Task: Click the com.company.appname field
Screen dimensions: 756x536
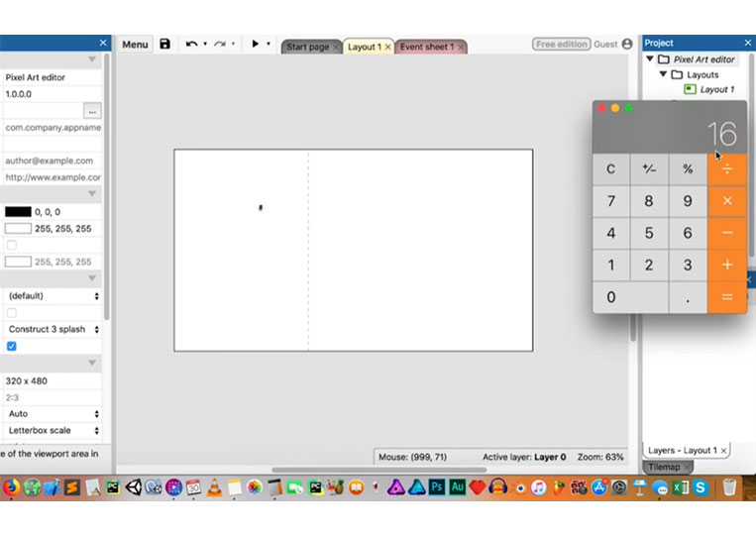Action: (52, 127)
